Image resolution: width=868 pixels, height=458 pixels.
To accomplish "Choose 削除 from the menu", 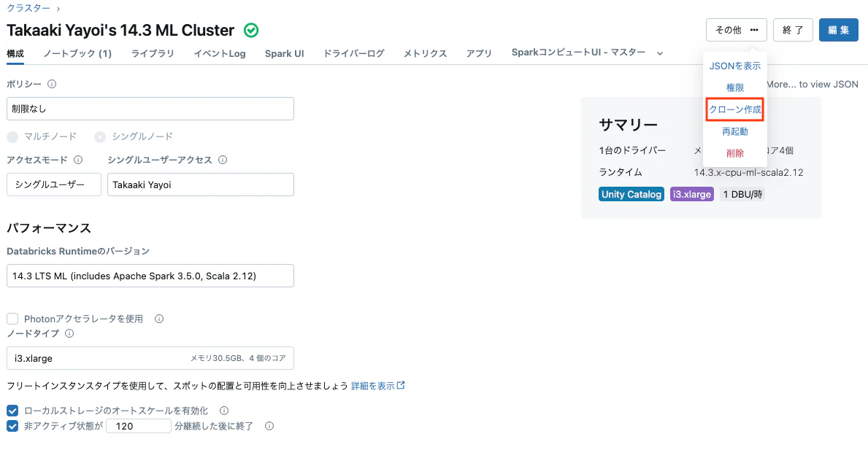I will point(735,153).
